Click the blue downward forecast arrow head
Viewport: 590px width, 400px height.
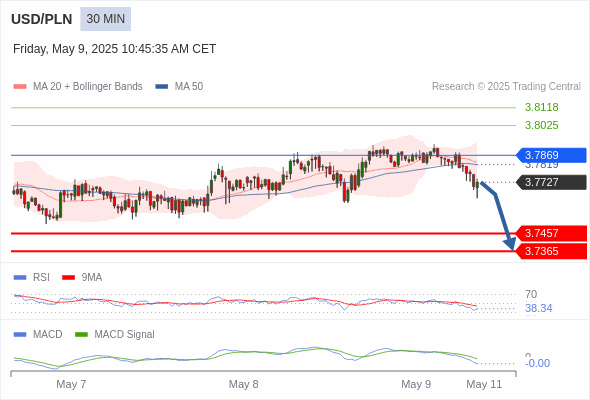tap(510, 244)
